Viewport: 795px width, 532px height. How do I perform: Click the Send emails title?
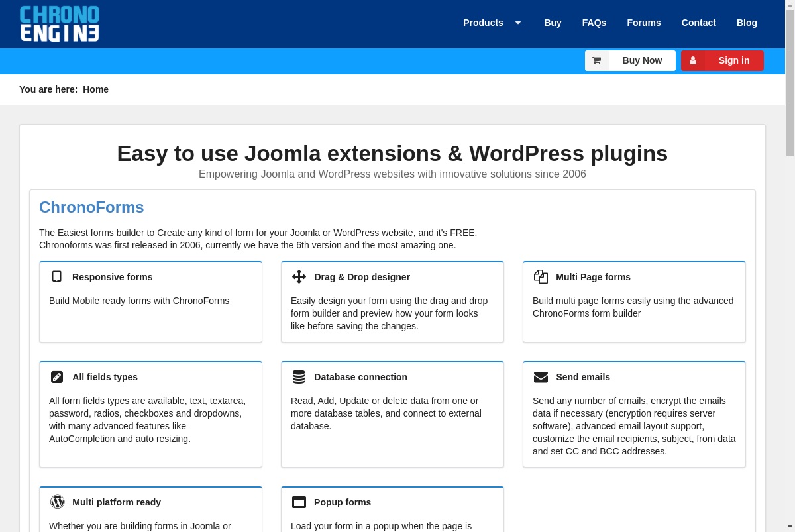(x=583, y=377)
